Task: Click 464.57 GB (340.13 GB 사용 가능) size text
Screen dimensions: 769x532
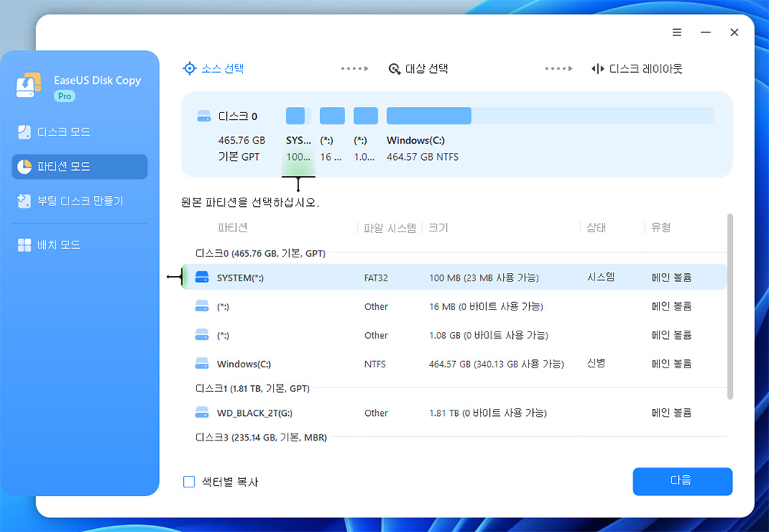Action: (496, 364)
